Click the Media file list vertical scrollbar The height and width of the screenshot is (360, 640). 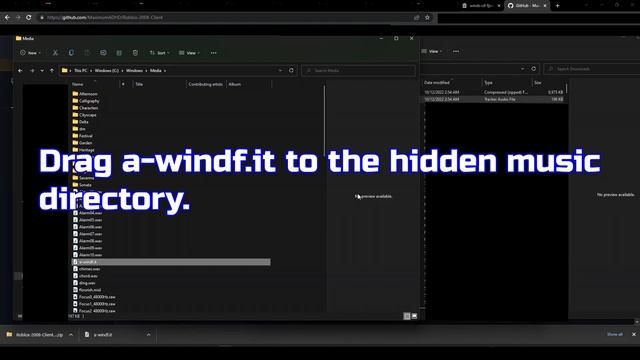coord(324,120)
